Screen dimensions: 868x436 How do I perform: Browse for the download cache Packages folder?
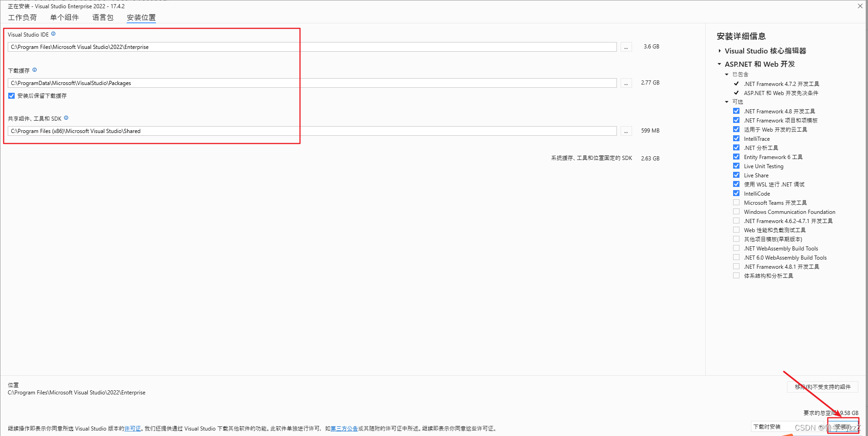coord(626,83)
